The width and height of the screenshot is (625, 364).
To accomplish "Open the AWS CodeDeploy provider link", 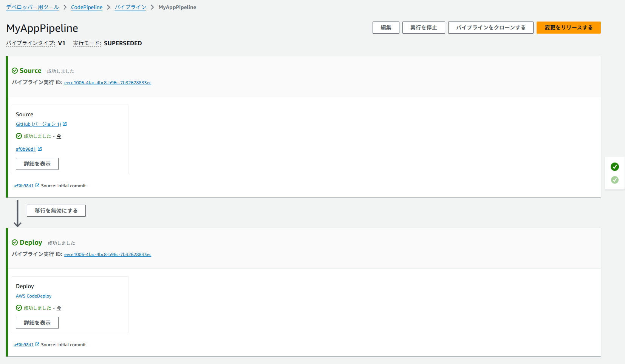I will [34, 296].
